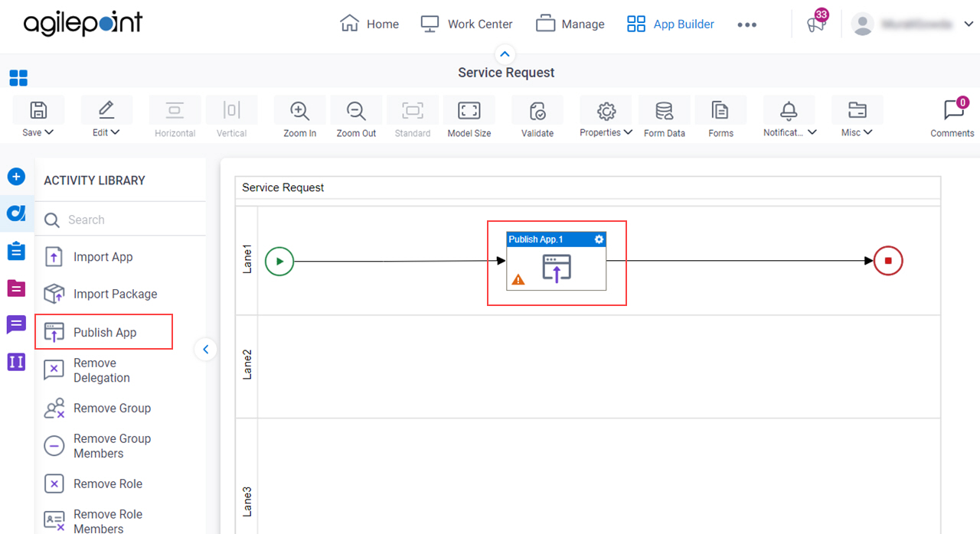
Task: Open Publish App.1 activity settings gear
Action: [599, 239]
